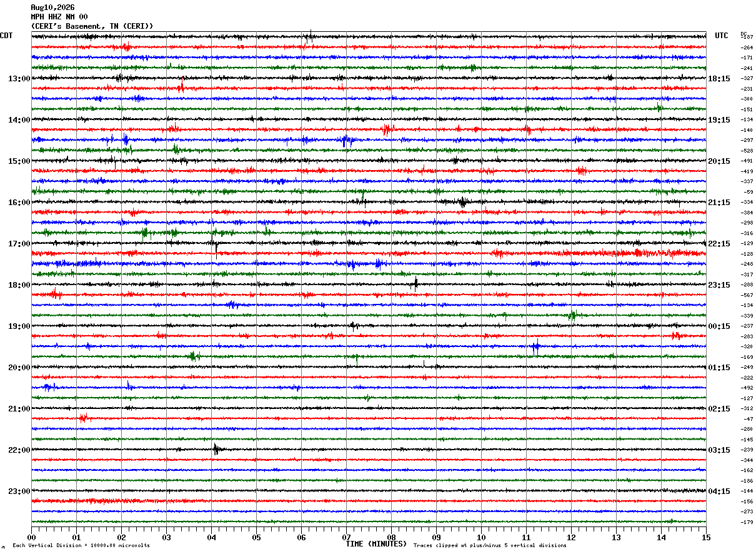This screenshot has height=554, width=756.
Task: Click the '12' minute tick label
Action: (571, 537)
